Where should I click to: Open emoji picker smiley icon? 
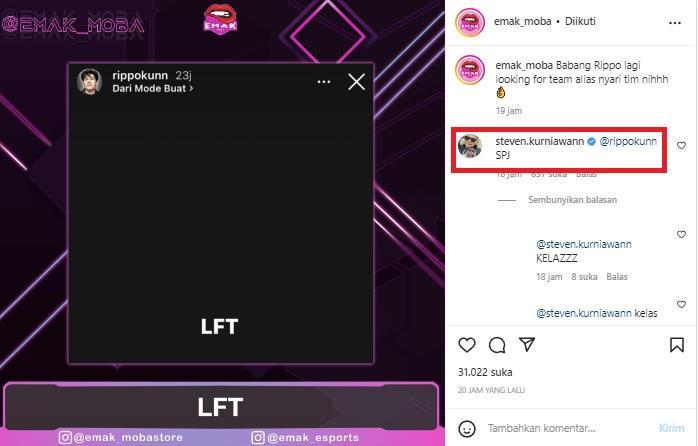467,429
